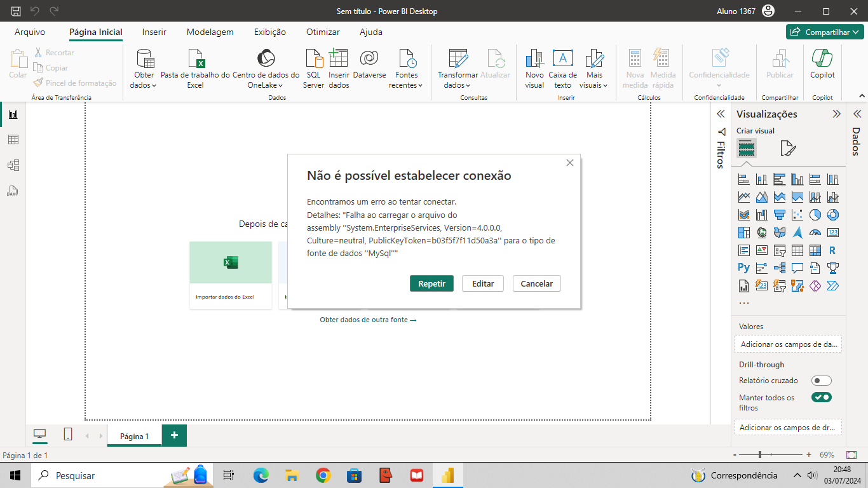Select the treemap visual

point(744,233)
